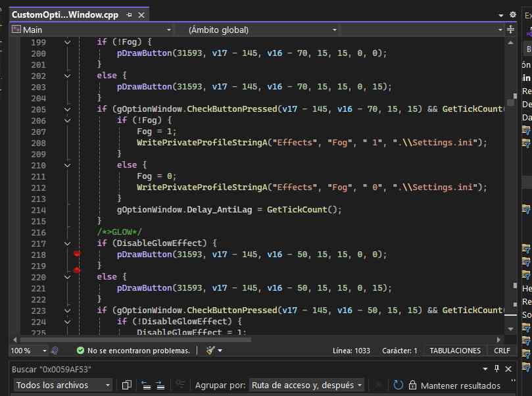Collapse the code block at line 199
The height and width of the screenshot is (396, 532).
point(67,42)
